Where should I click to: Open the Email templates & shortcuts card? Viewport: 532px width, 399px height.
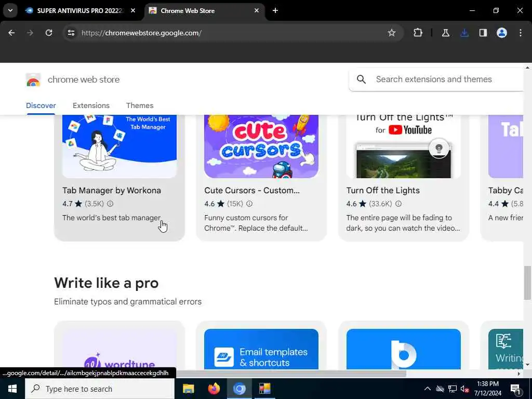pyautogui.click(x=261, y=345)
